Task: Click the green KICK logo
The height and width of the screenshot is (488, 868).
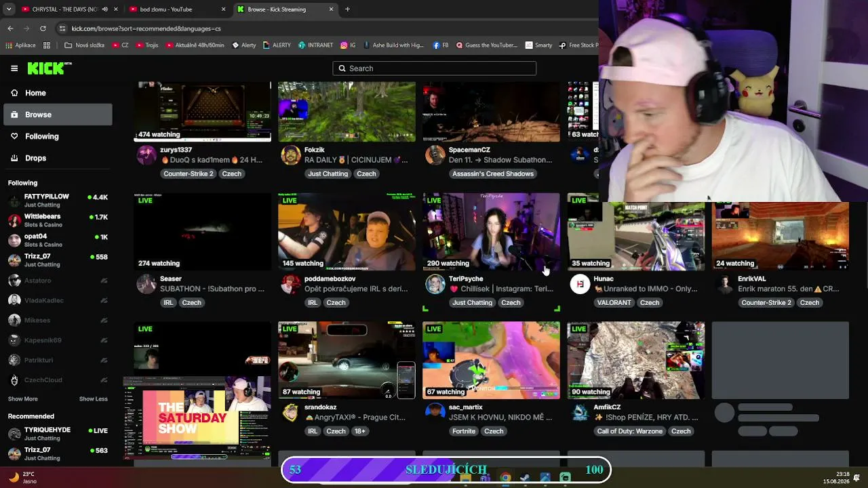Action: click(x=50, y=68)
